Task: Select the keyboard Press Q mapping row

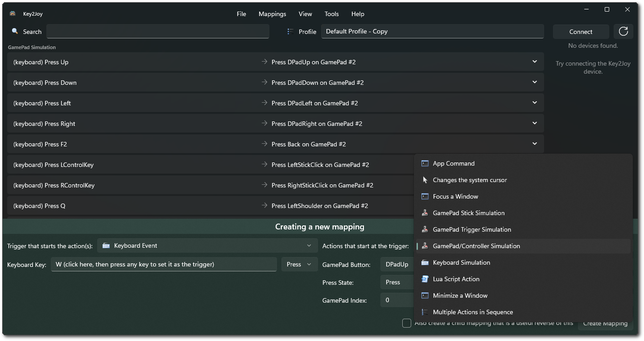Action: pos(211,206)
